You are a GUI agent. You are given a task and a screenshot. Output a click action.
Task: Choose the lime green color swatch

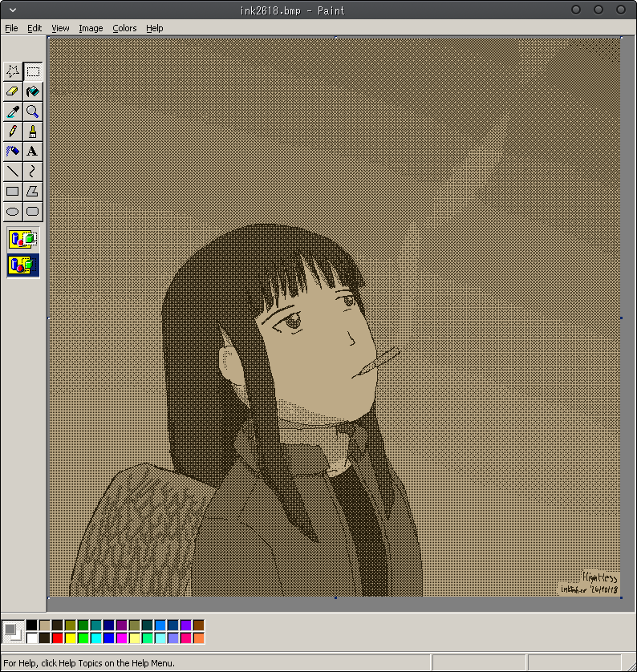83,638
